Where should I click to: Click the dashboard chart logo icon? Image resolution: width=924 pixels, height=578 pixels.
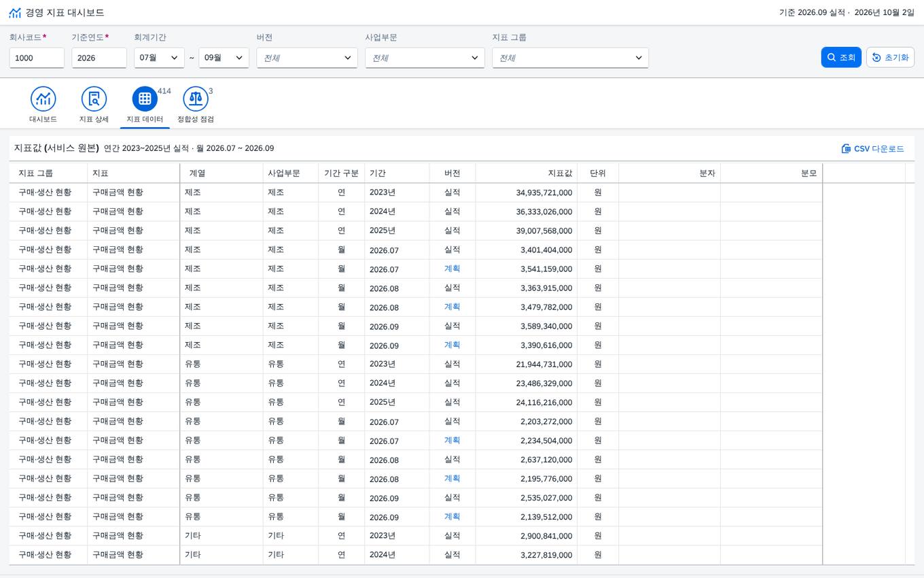click(15, 13)
